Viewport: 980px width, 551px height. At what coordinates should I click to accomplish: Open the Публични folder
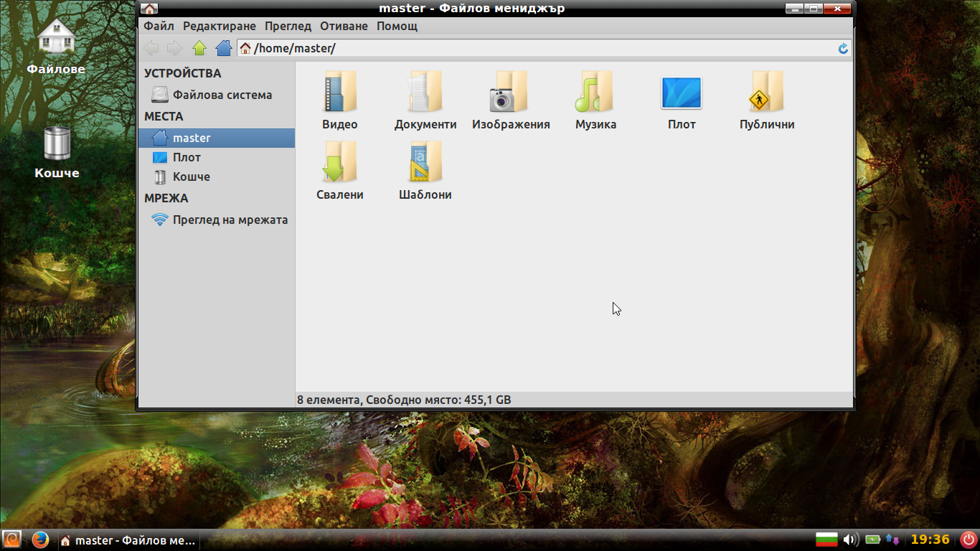click(x=767, y=100)
